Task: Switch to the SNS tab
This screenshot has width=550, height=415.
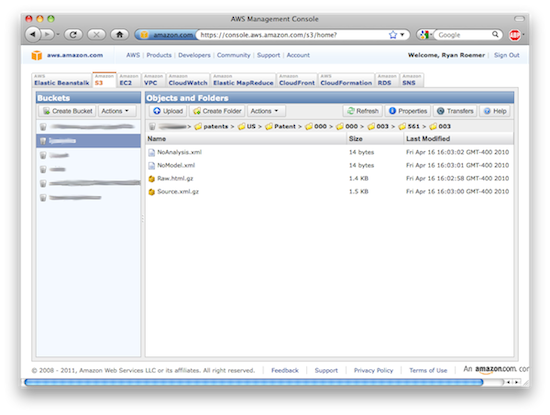Action: 412,80
